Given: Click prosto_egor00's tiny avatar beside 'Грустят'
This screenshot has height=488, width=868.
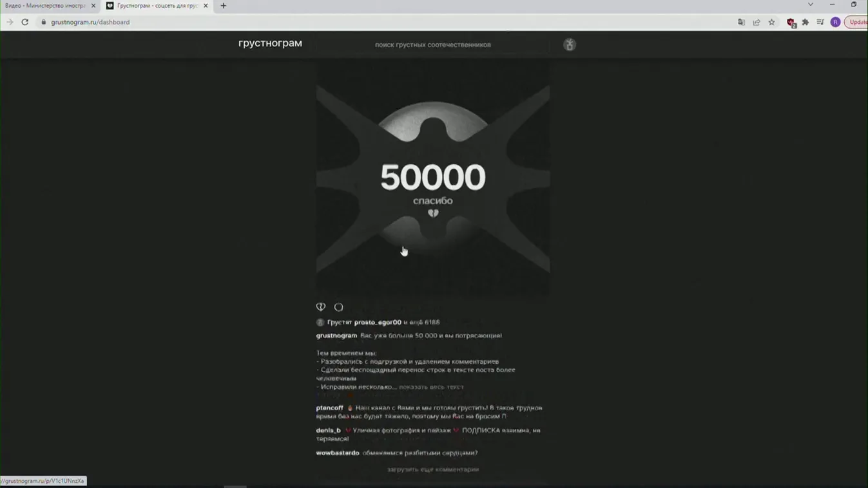Looking at the screenshot, I should pyautogui.click(x=319, y=322).
